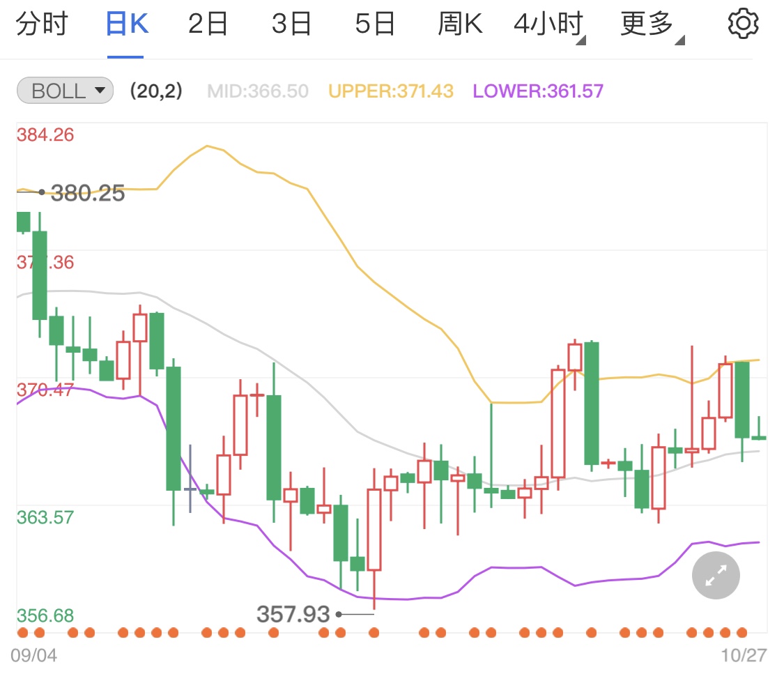Expand chart with the fullscreen arrows button
The image size is (784, 674).
tap(716, 576)
